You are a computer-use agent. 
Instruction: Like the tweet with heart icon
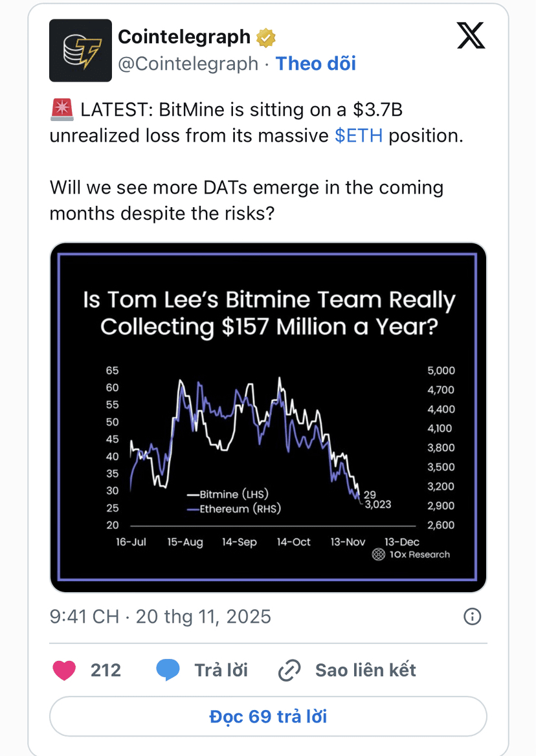point(64,671)
